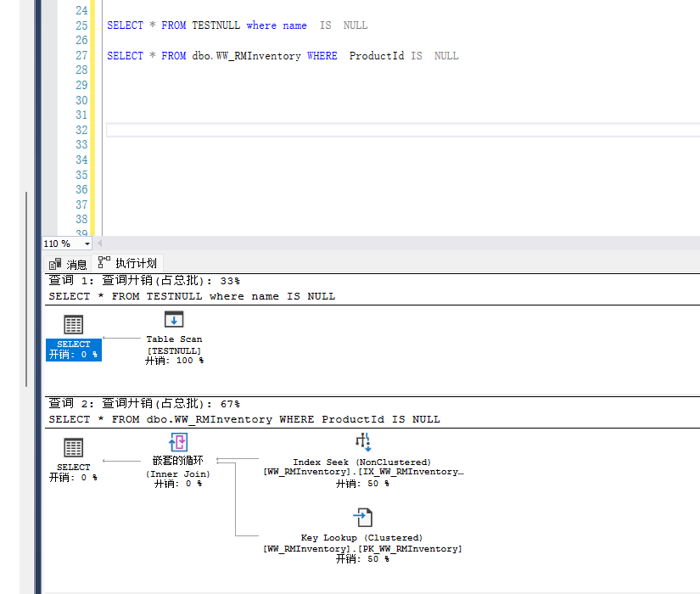
Task: Click the icon on the 执行计划 tab
Action: [104, 262]
